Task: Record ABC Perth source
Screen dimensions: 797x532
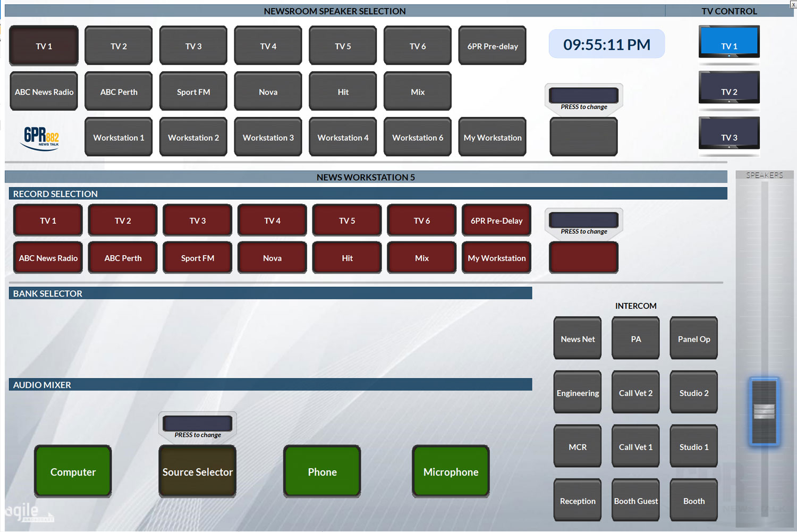Action: [123, 258]
